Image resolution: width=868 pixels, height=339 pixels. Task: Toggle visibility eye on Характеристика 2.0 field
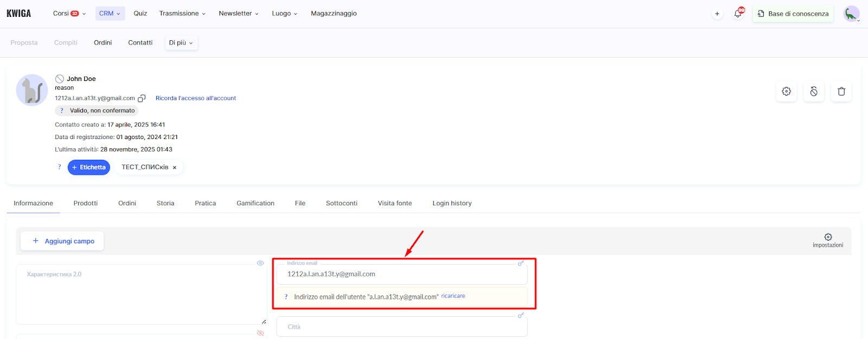[x=260, y=263]
